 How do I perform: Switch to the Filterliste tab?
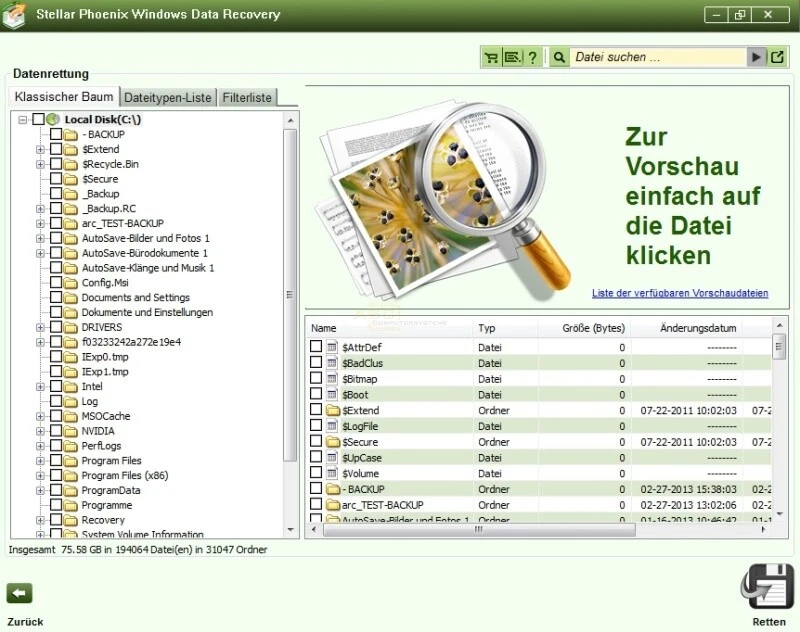tap(247, 97)
